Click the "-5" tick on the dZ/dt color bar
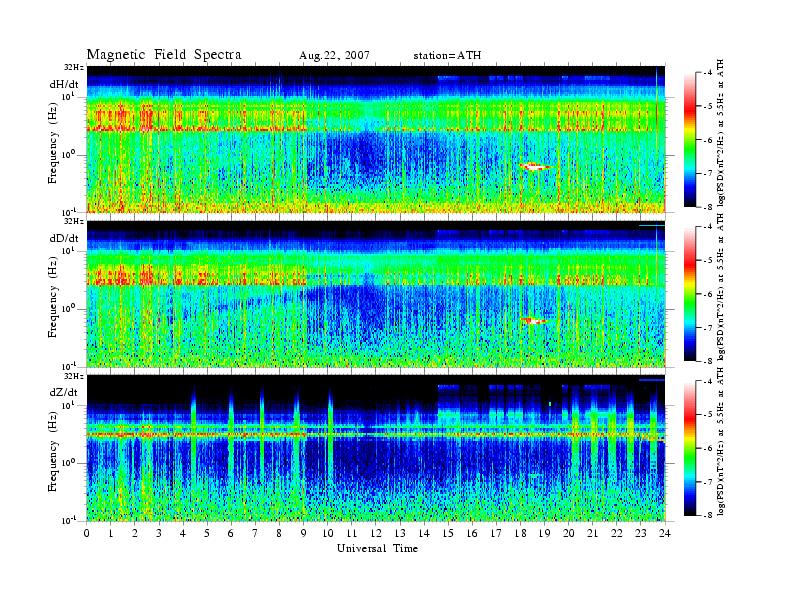 [x=708, y=414]
